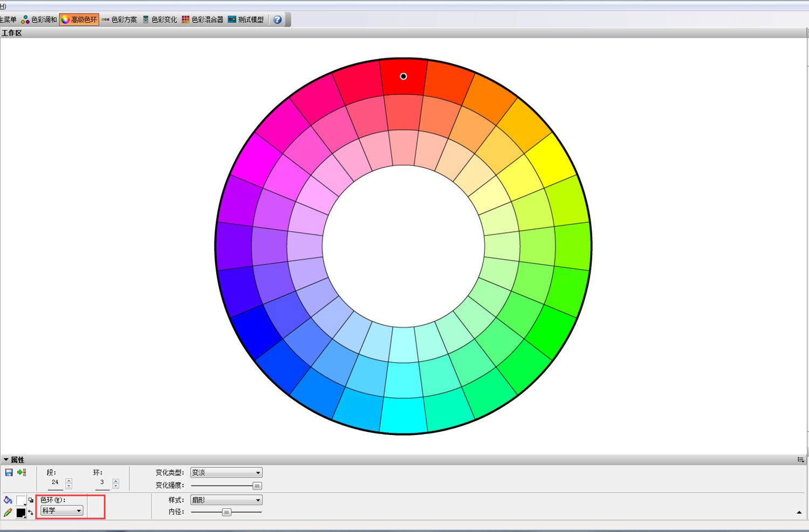Expand the 样式 style dropdown
The image size is (809, 532).
[x=226, y=500]
